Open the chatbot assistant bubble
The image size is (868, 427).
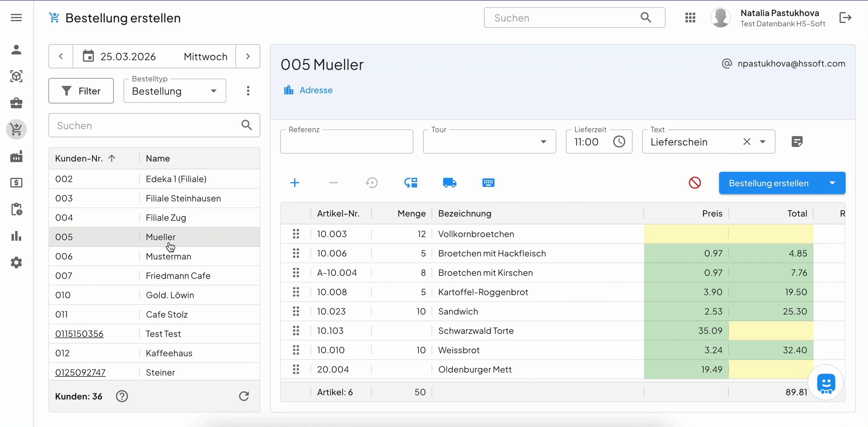point(825,383)
